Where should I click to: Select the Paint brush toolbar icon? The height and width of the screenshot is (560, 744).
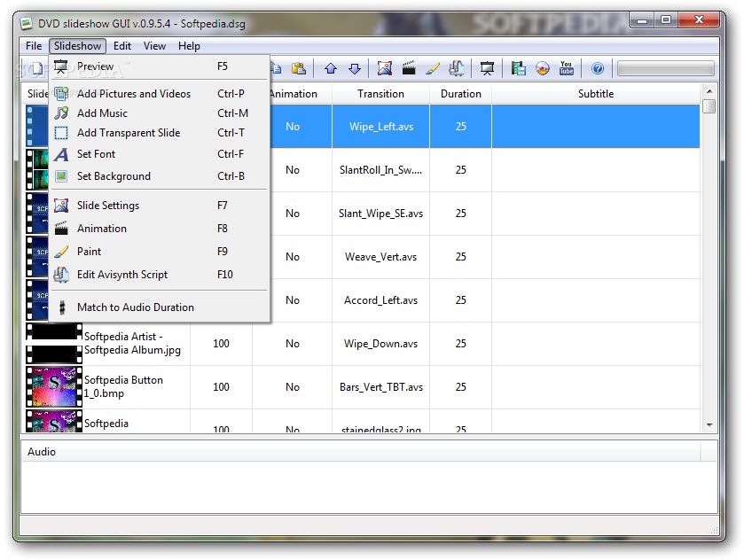tap(432, 69)
